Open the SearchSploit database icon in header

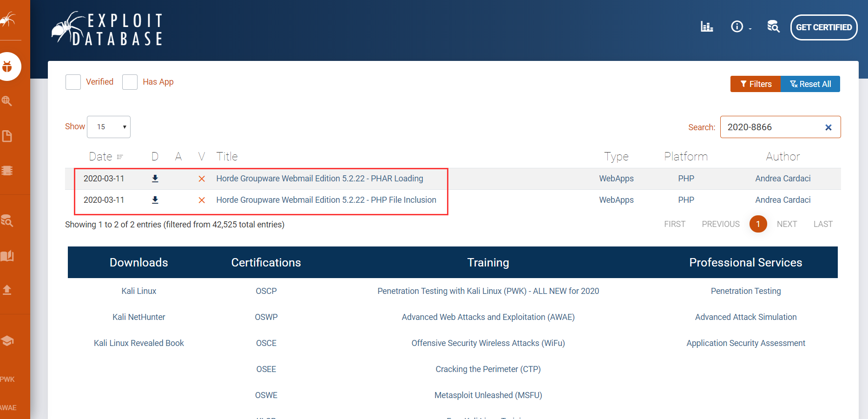(x=774, y=27)
